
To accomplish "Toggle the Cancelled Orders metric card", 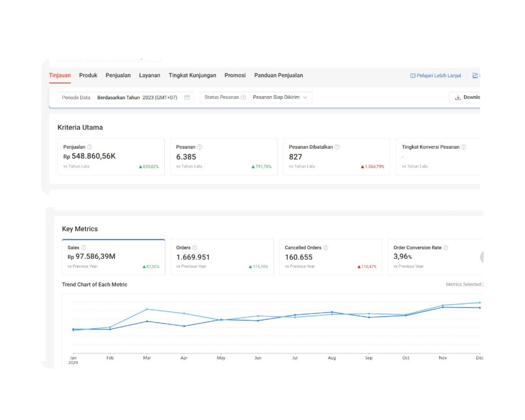I will (330, 257).
